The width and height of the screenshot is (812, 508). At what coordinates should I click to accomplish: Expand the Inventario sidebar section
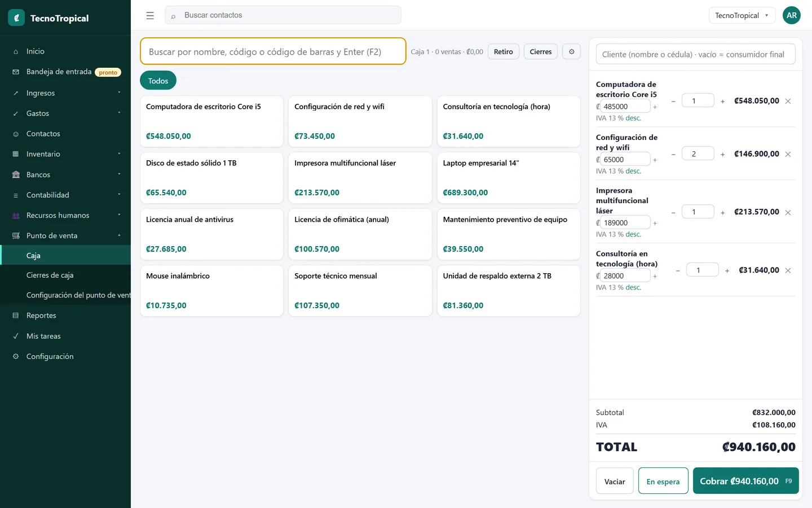coord(65,154)
